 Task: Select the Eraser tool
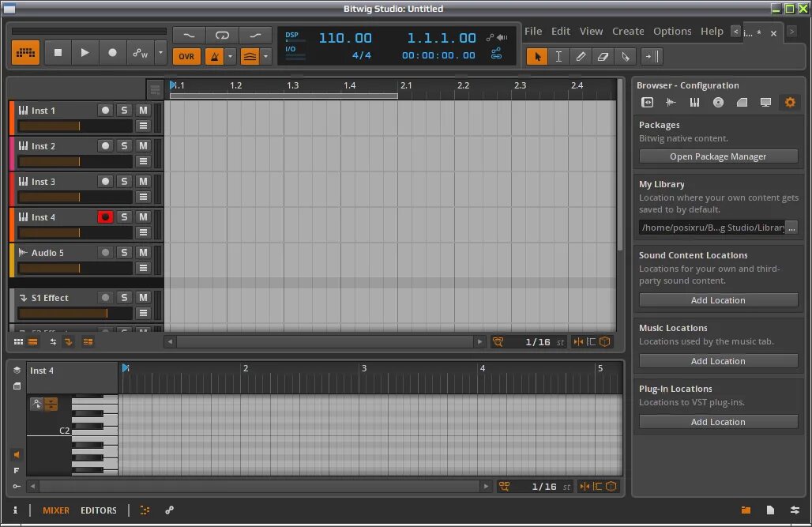[x=603, y=56]
